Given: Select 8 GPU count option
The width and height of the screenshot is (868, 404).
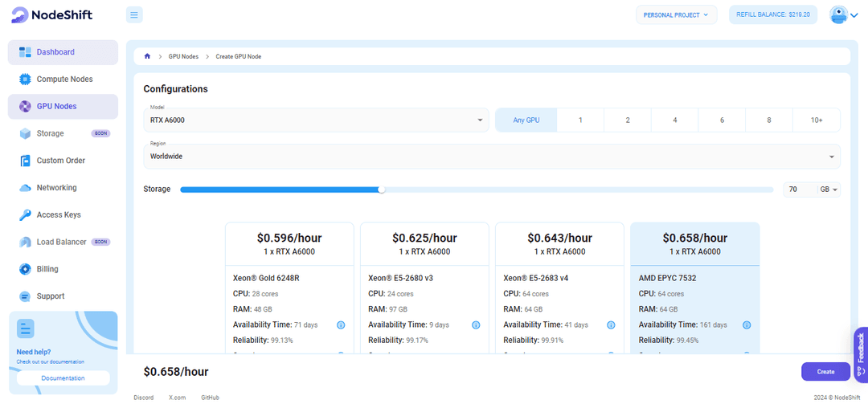Looking at the screenshot, I should (769, 120).
